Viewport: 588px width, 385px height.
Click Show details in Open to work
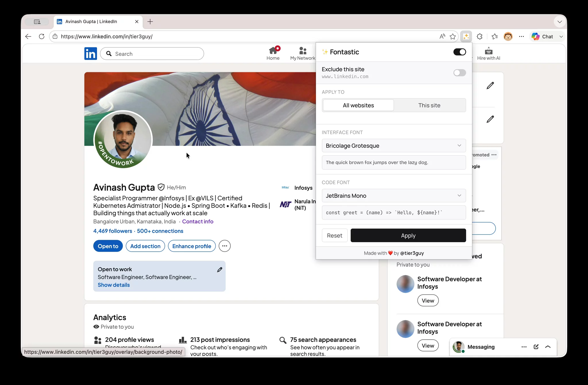114,285
